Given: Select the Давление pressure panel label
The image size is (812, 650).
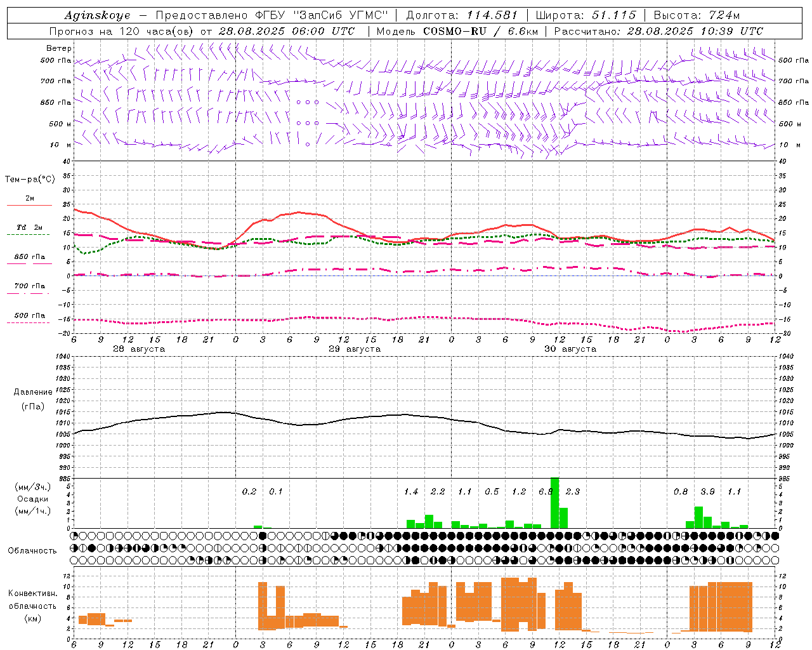Looking at the screenshot, I should tap(33, 392).
